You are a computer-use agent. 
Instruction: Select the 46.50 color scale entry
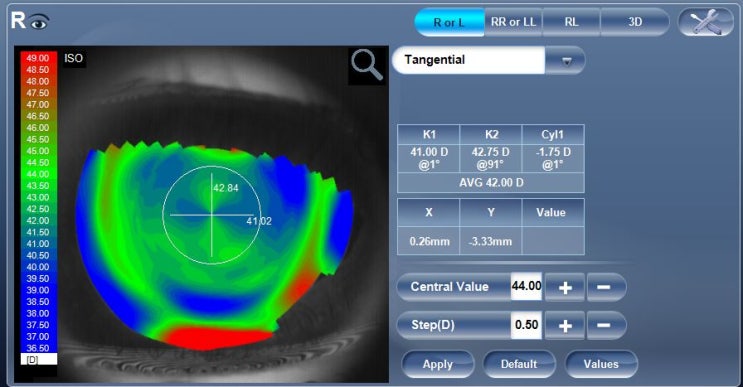coord(38,116)
